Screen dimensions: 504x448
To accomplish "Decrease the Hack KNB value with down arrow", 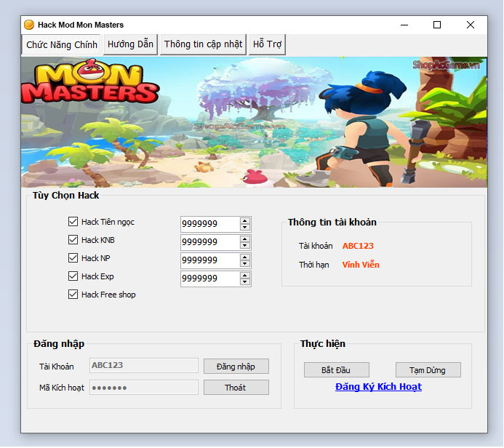I will pyautogui.click(x=245, y=246).
